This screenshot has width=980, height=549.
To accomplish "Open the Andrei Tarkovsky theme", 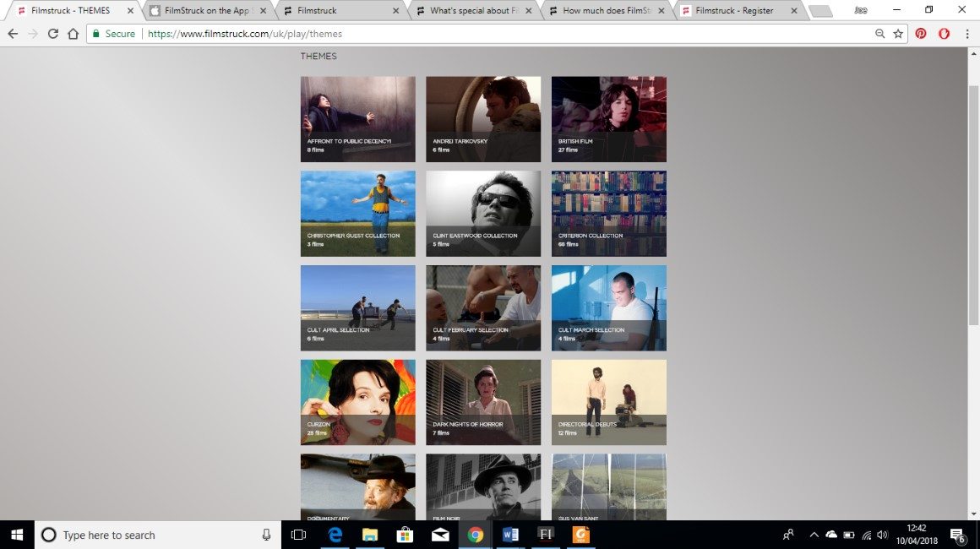I will click(483, 119).
